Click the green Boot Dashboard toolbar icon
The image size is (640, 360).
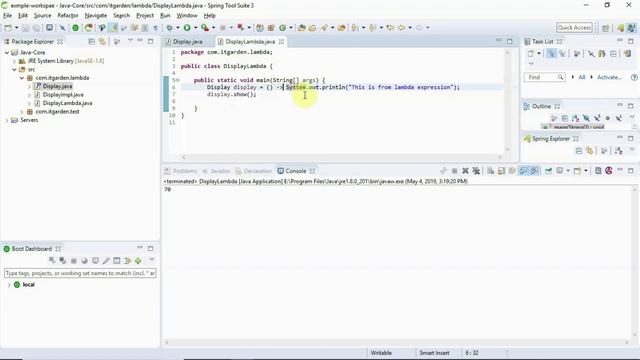coord(76,28)
